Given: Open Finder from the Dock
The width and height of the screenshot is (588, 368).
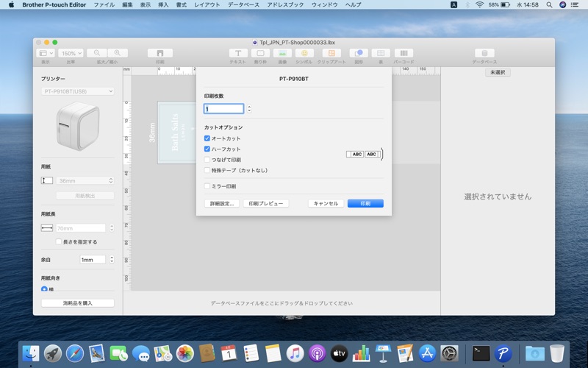Looking at the screenshot, I should coord(31,353).
